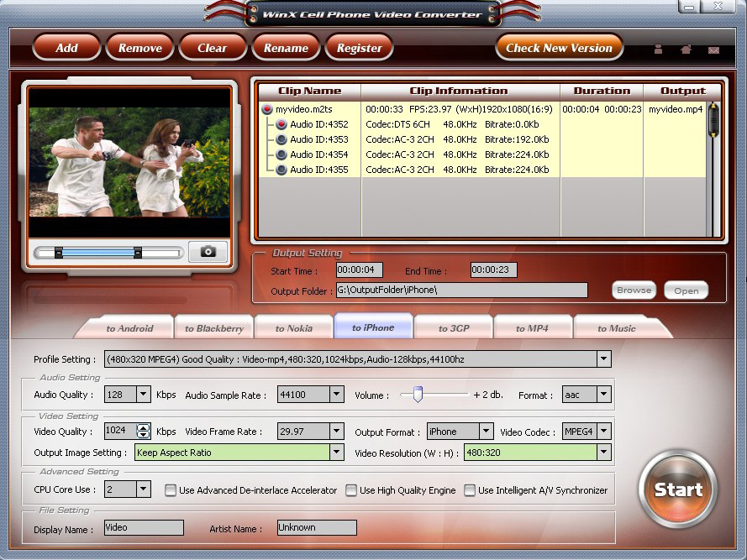
Task: Click the End Time field
Action: [493, 270]
